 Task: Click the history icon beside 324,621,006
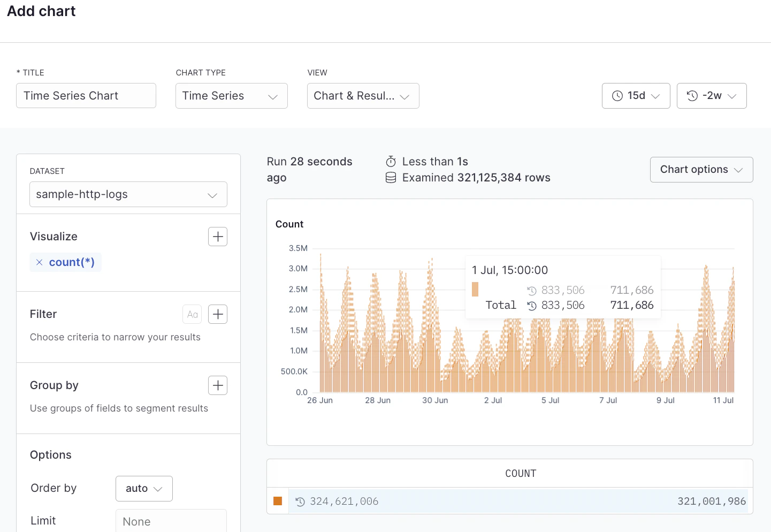[300, 501]
